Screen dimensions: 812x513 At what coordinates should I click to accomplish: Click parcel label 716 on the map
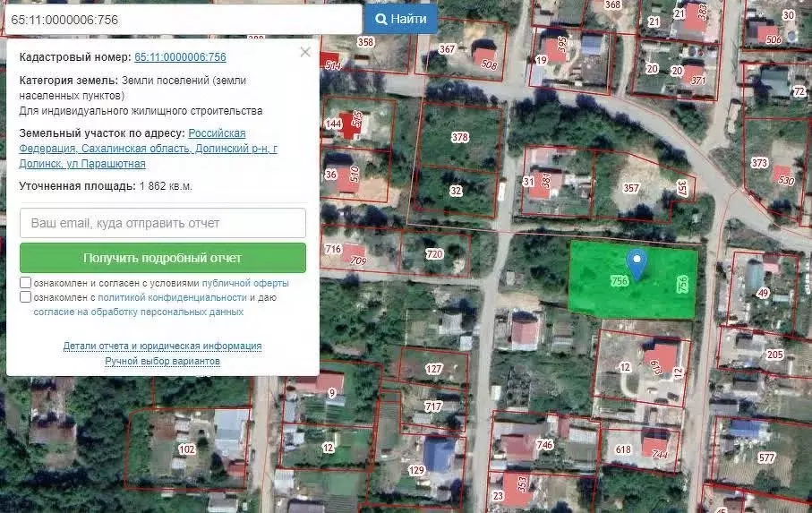tap(332, 249)
